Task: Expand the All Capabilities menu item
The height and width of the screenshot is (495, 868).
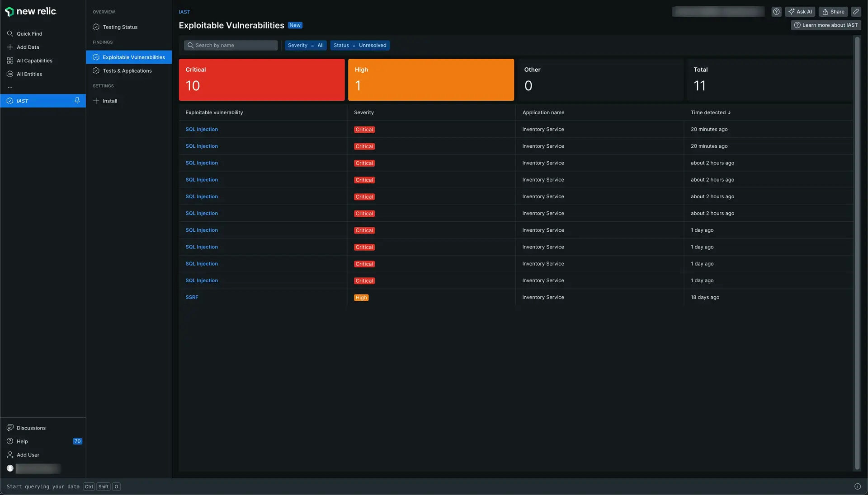Action: [x=34, y=60]
